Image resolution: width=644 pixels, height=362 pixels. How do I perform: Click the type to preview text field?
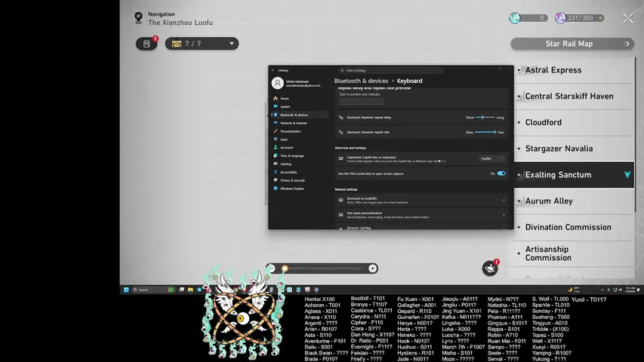point(362,100)
